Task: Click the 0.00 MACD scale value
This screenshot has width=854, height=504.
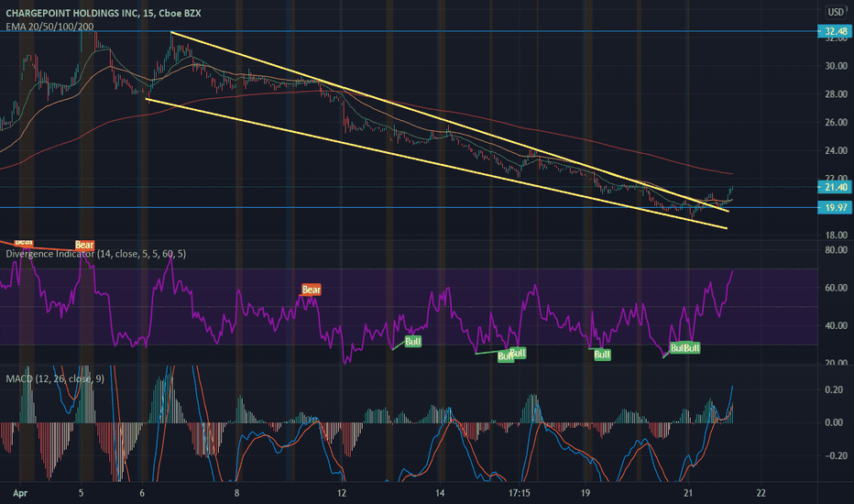Action: tap(834, 422)
